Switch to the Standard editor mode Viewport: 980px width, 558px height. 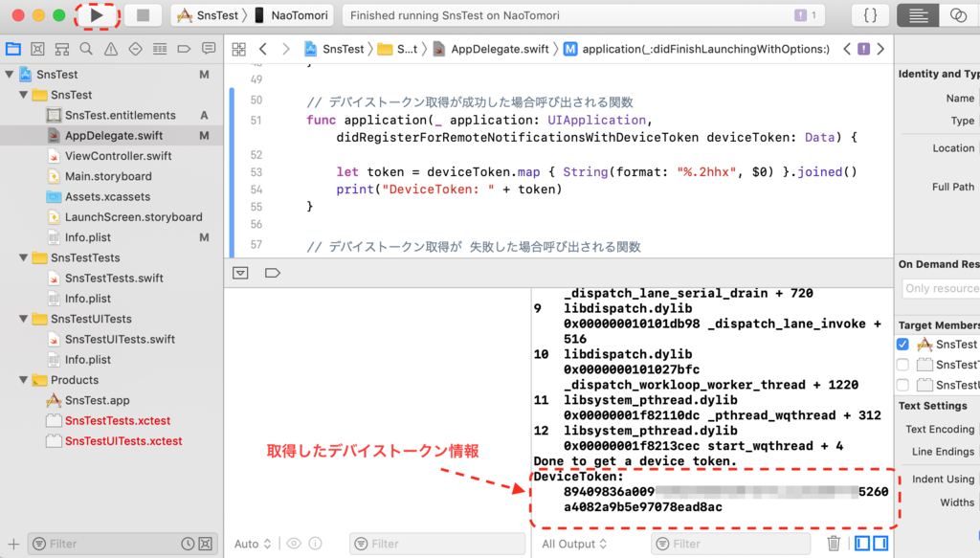tap(918, 15)
